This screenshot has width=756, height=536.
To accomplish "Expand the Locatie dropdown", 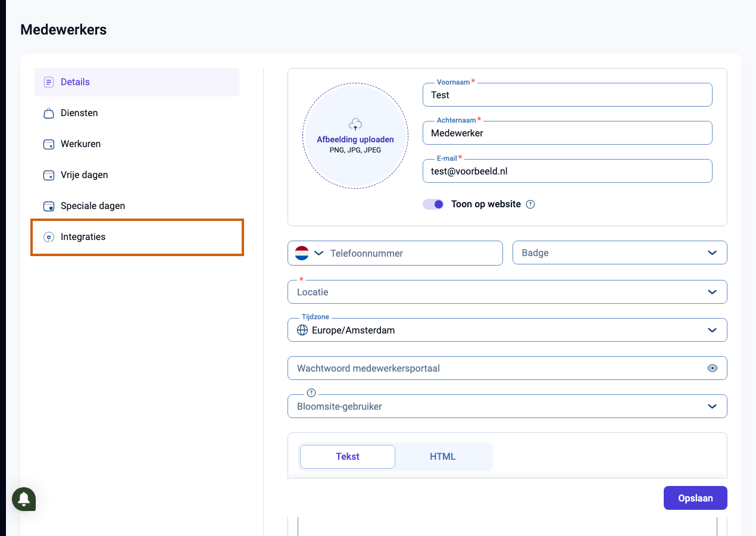I will coord(507,292).
